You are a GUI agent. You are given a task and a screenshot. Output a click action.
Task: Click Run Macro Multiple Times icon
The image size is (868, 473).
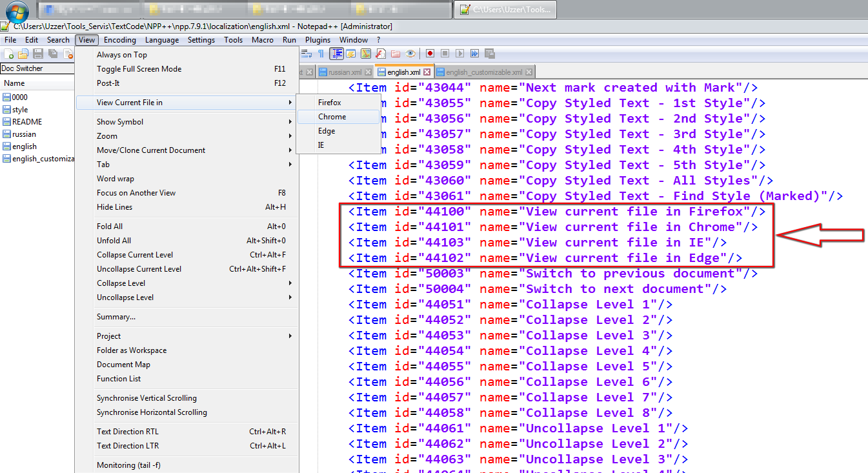474,54
